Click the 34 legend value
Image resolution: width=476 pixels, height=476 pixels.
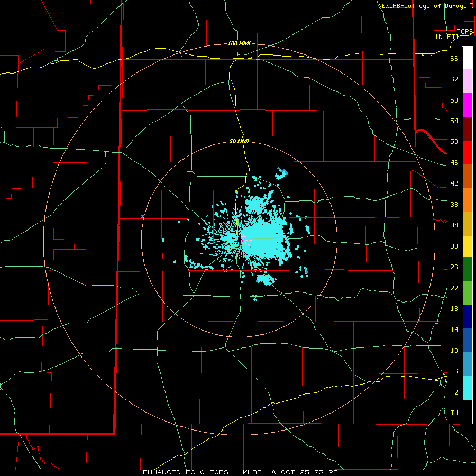(x=454, y=225)
